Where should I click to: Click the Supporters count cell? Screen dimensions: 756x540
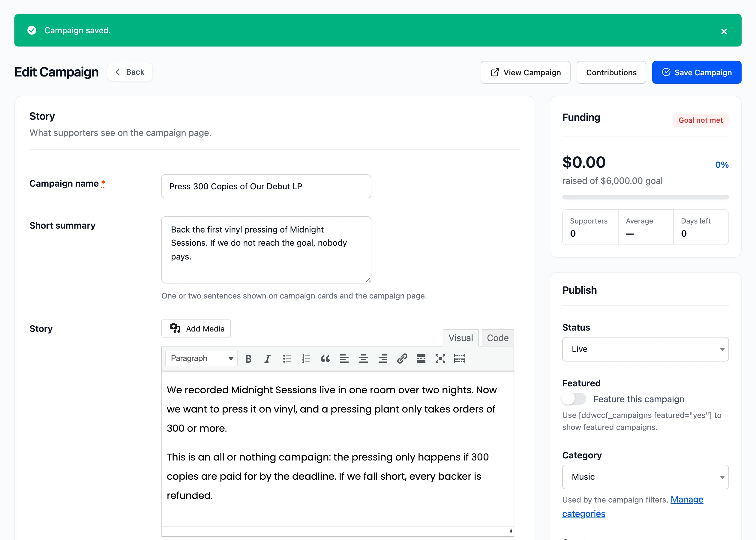(x=590, y=227)
